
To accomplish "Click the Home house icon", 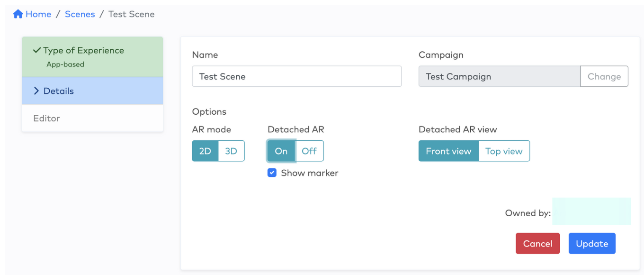I will 18,14.
